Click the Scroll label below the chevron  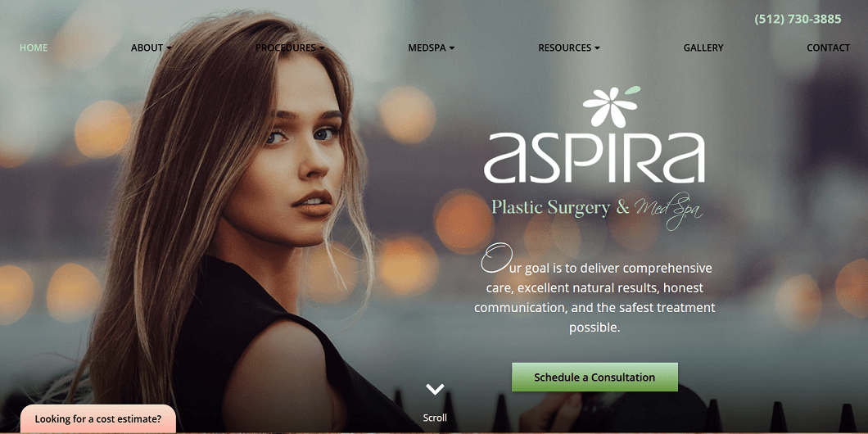[435, 418]
